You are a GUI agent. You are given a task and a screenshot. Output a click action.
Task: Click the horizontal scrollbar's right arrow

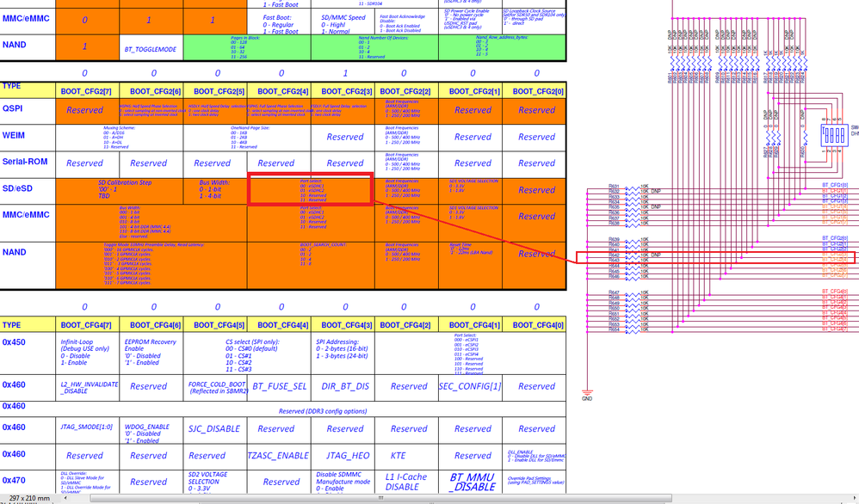pos(856,499)
